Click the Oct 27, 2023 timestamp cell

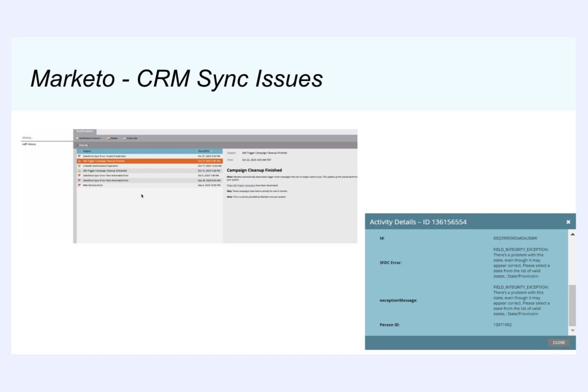[209, 156]
